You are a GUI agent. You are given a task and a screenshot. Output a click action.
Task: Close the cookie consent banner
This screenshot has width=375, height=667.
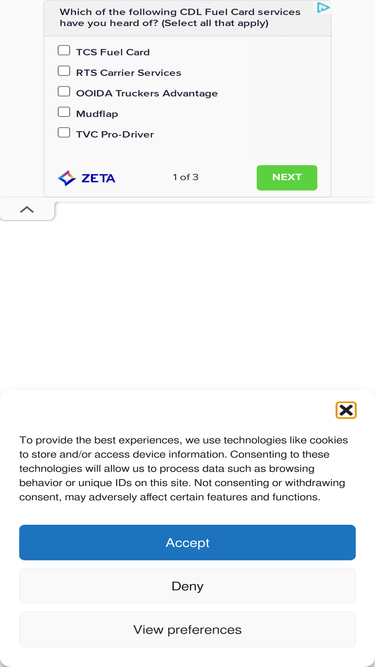pos(346,410)
